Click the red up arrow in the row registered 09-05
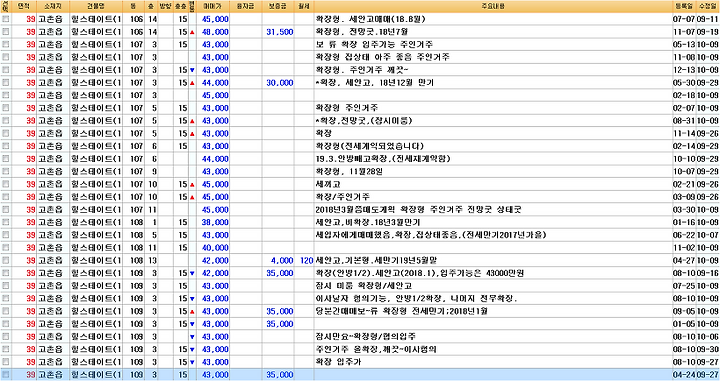 [x=192, y=312]
